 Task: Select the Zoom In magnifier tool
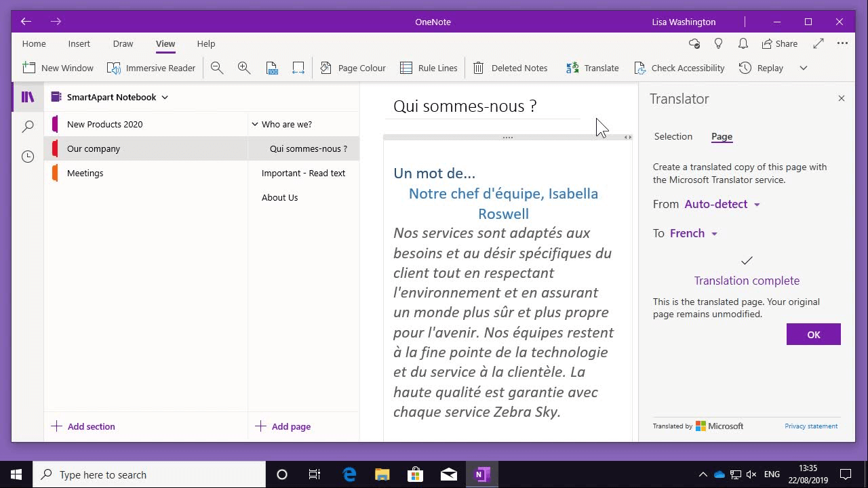pyautogui.click(x=244, y=68)
